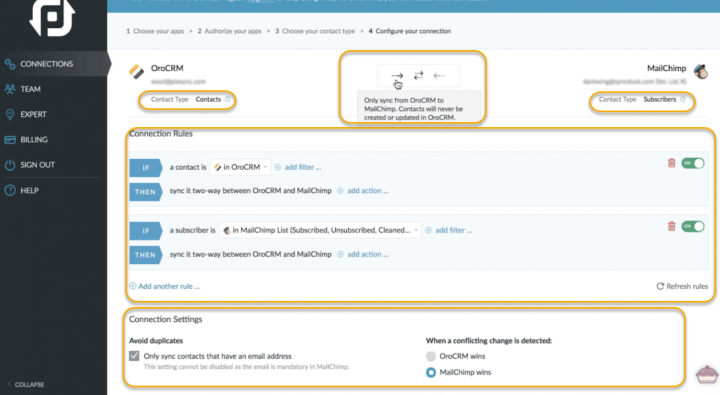The height and width of the screenshot is (395, 720).
Task: Add action to the MailChimp subscriber rule
Action: tap(363, 254)
